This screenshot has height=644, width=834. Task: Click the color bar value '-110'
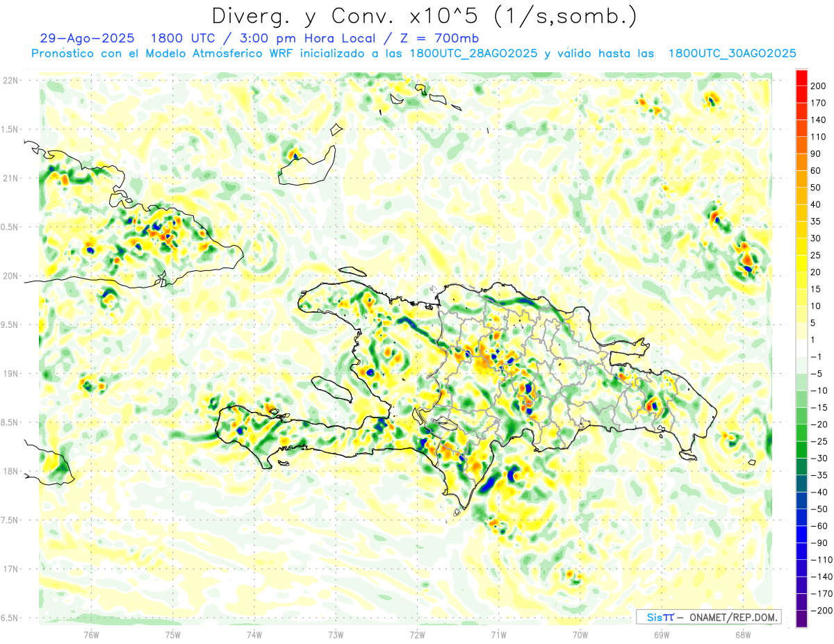[821, 560]
